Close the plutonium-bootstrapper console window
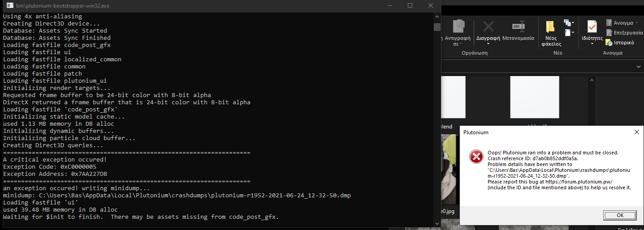Viewport: 644px width, 230px height. [431, 6]
